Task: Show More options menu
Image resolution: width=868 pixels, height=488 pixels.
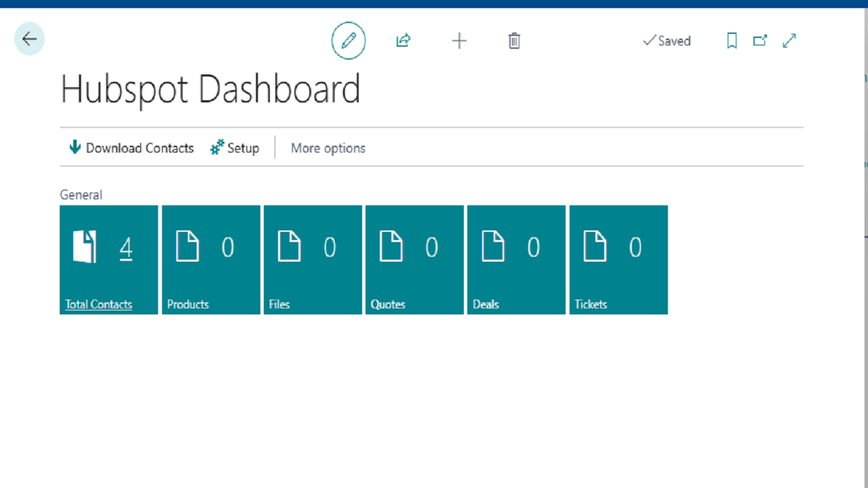Action: (x=328, y=148)
